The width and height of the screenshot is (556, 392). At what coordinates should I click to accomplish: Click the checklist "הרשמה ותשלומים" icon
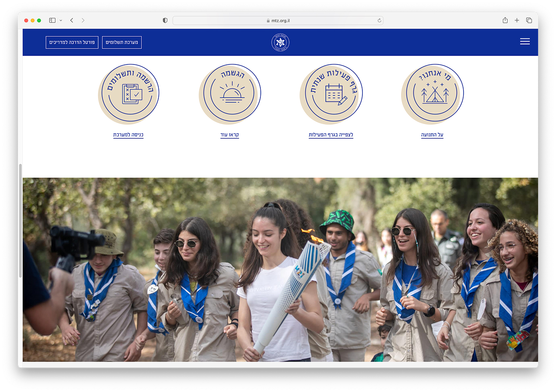(x=130, y=93)
